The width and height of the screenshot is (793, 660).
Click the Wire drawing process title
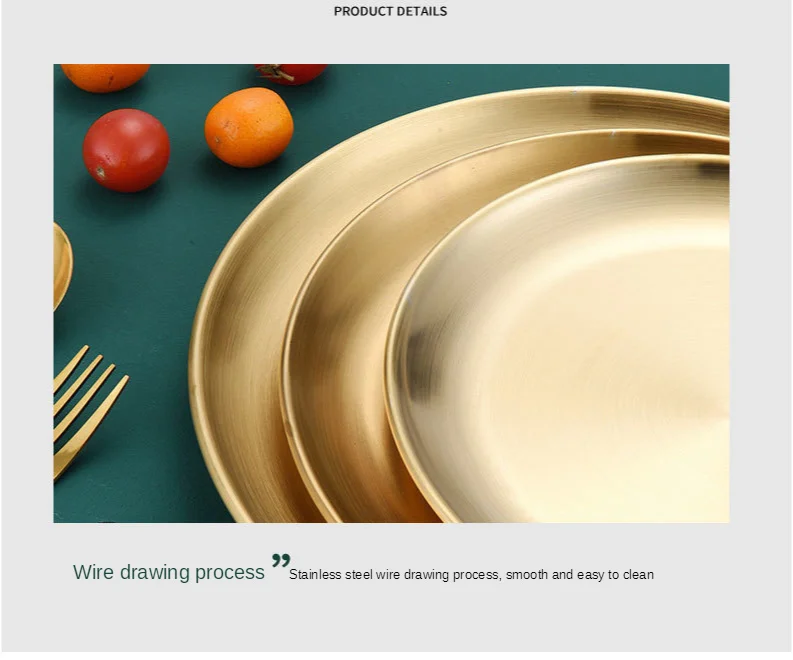168,572
